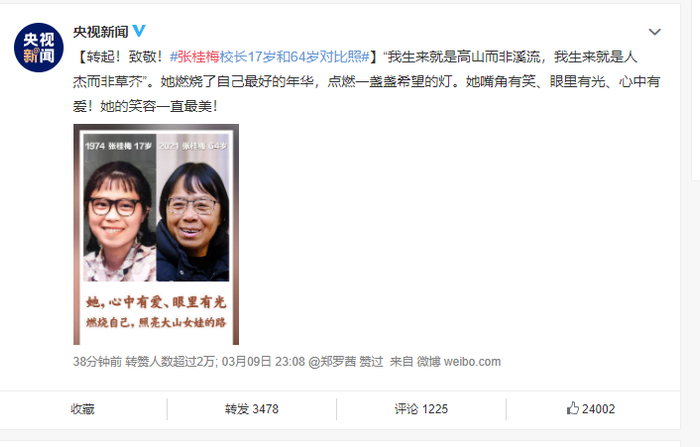Open 评论 1225 comments section
This screenshot has height=447, width=700.
click(421, 409)
